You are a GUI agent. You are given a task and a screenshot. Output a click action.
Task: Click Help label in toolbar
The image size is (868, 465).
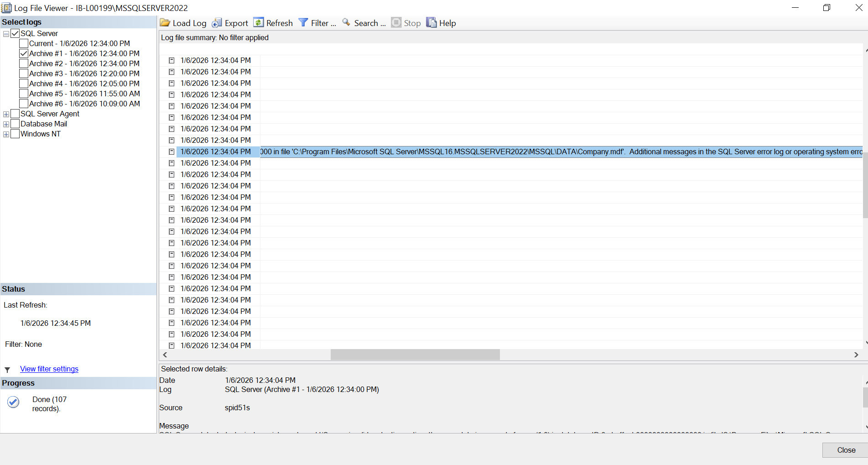(x=447, y=23)
